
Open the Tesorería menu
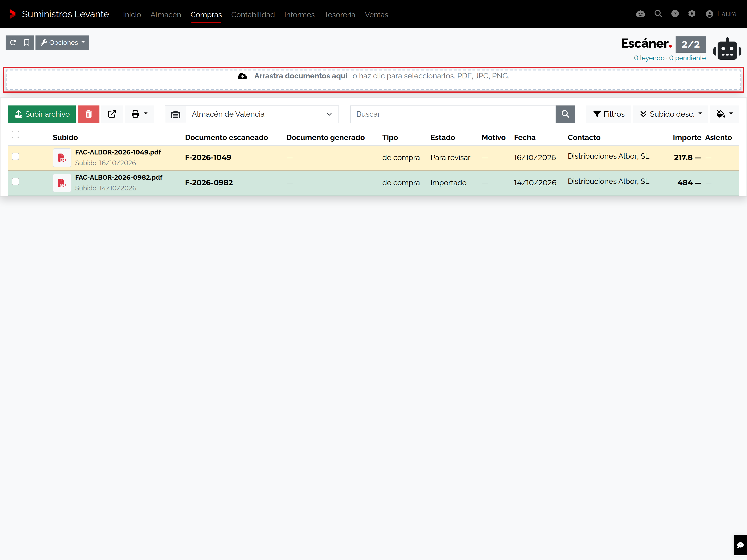tap(339, 14)
